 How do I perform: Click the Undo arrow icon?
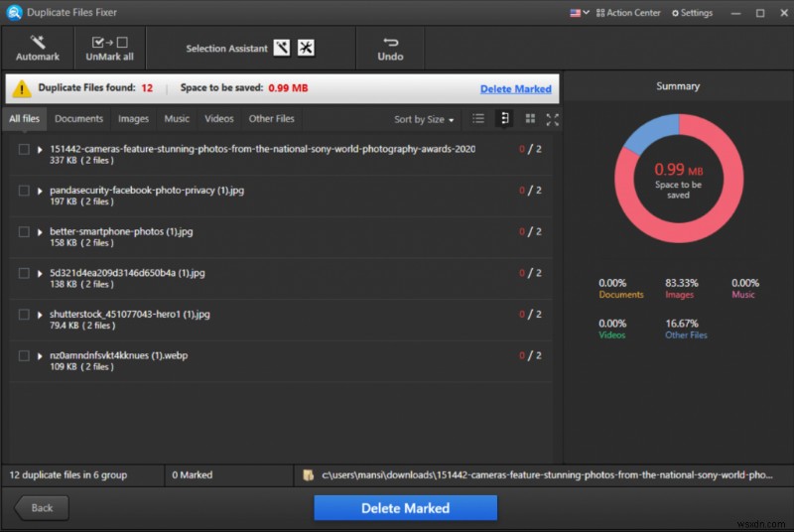coord(390,42)
